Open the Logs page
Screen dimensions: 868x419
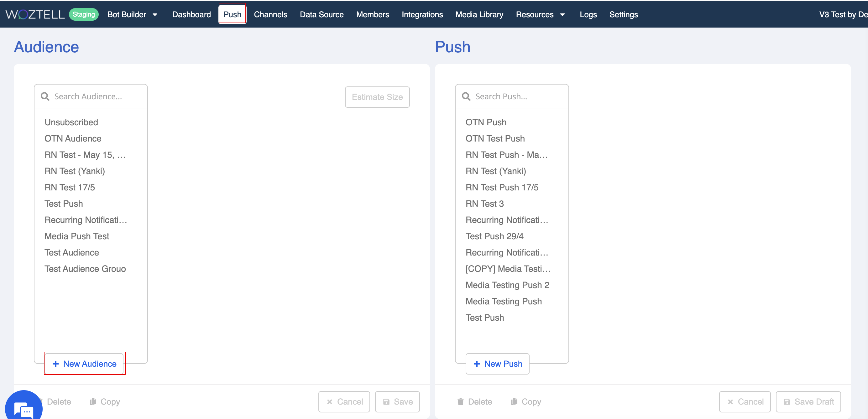[588, 14]
